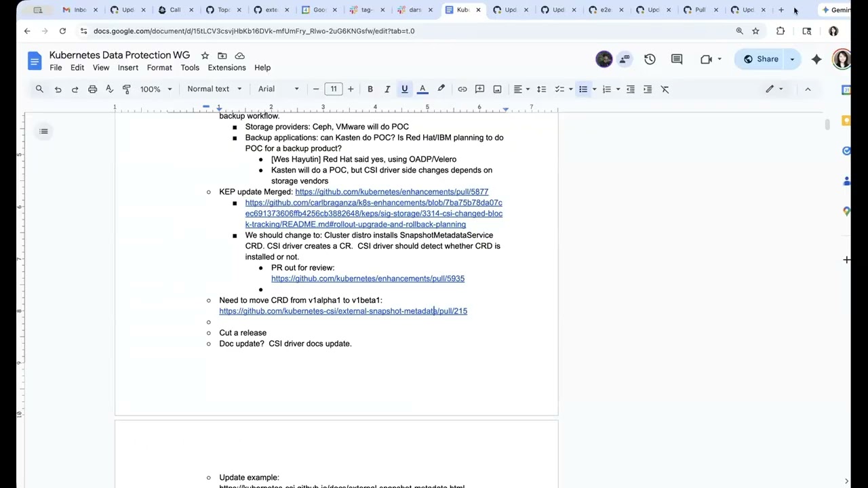This screenshot has width=868, height=488.
Task: Open a new browser tab
Action: click(781, 10)
